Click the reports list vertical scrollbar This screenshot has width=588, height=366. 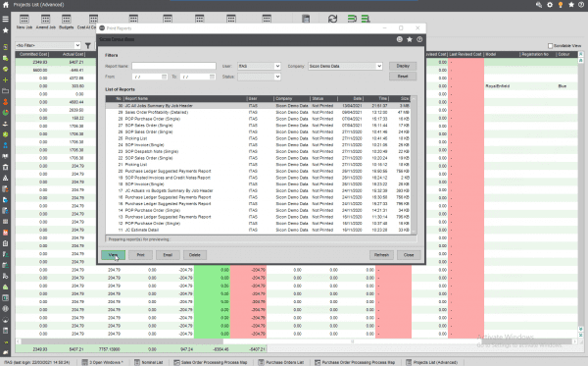tap(414, 165)
